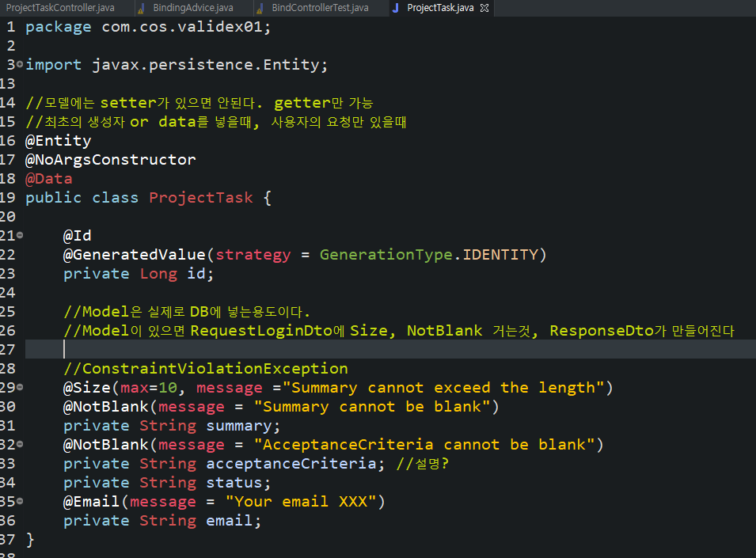Collapse the @Id field block at line 21
Image resolution: width=756 pixels, height=558 pixels.
(20, 235)
